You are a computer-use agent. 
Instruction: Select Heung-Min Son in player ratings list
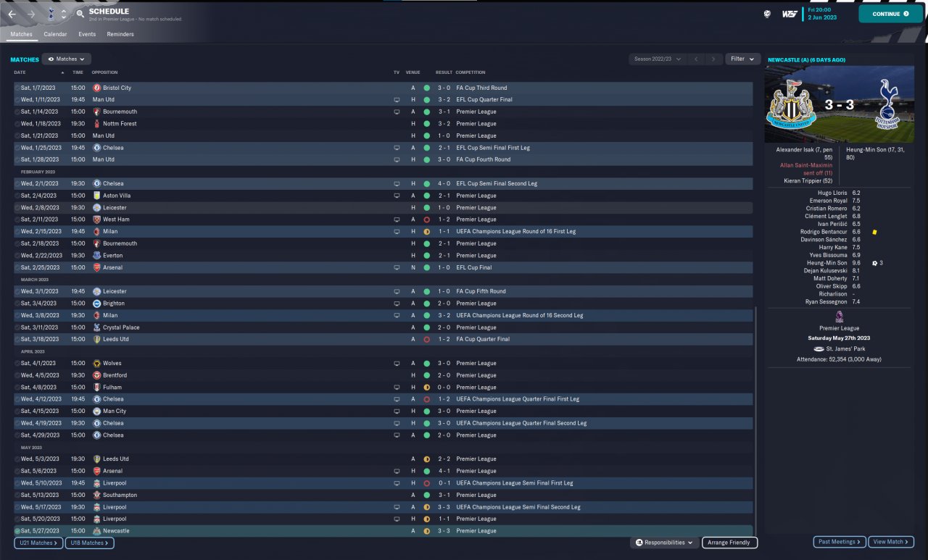pyautogui.click(x=826, y=263)
